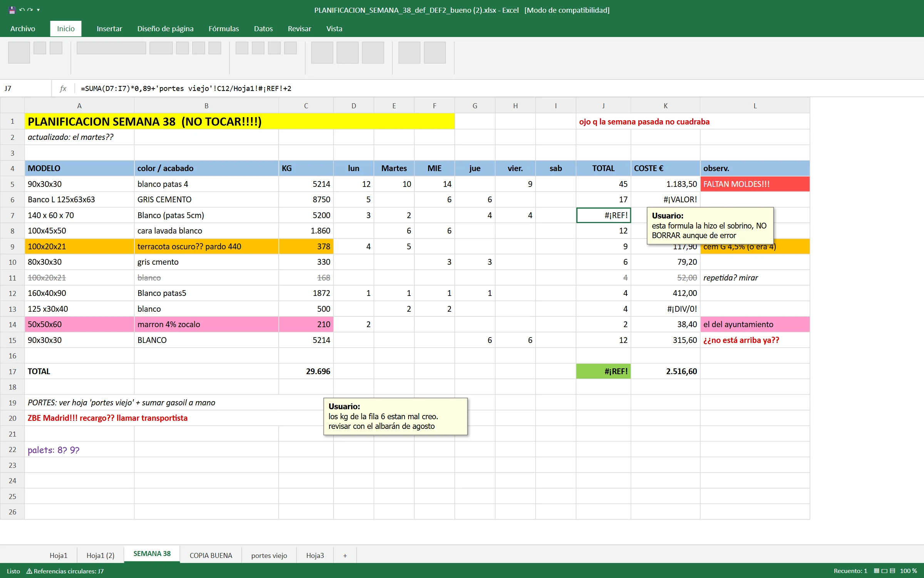Select column J header

pos(603,106)
